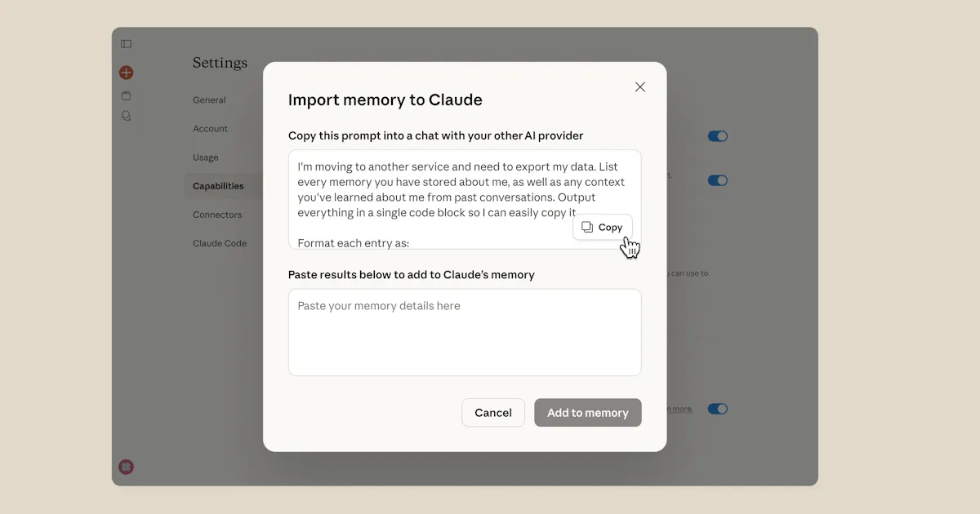Collapse the sidebar with the panel icon
Screen dimensions: 980x514
[126, 44]
